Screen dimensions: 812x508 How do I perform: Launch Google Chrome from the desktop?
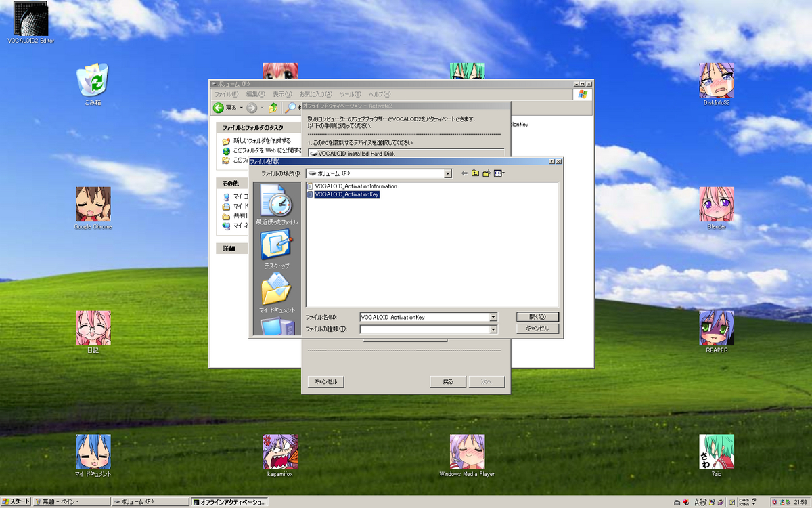coord(93,209)
